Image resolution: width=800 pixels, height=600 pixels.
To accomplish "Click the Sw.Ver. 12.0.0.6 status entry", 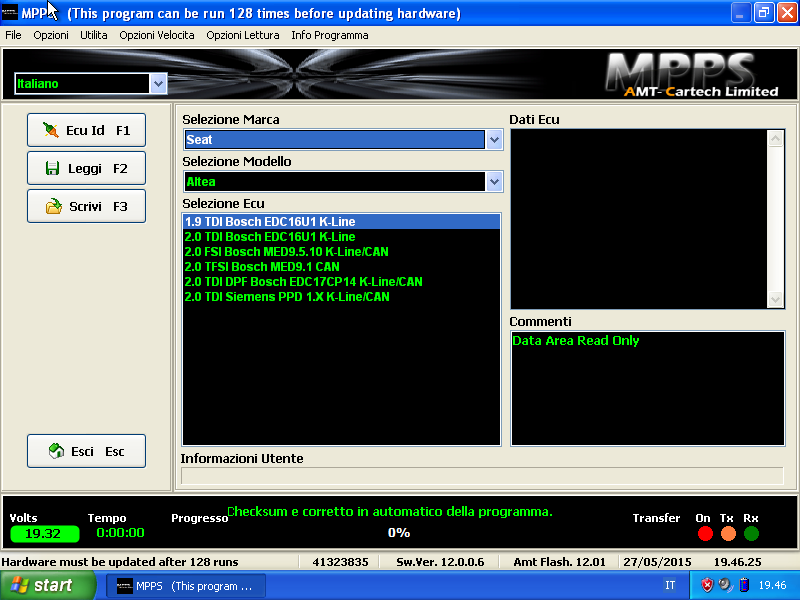I will pos(440,562).
